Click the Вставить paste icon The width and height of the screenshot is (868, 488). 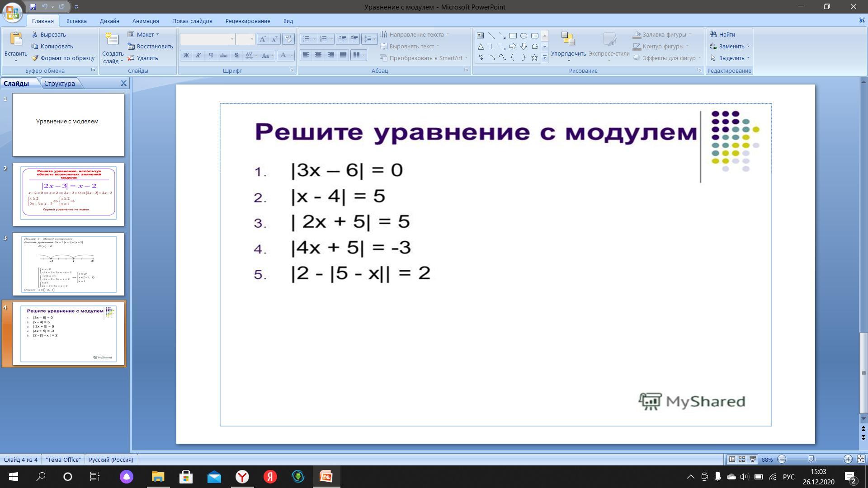16,39
